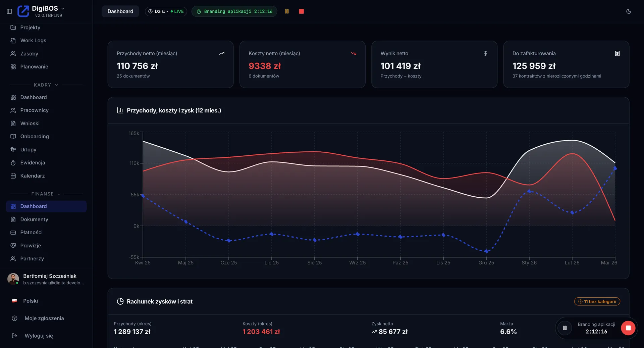The image size is (644, 348).
Task: Click the Wynik netto 101 419 zł value
Action: (x=400, y=66)
